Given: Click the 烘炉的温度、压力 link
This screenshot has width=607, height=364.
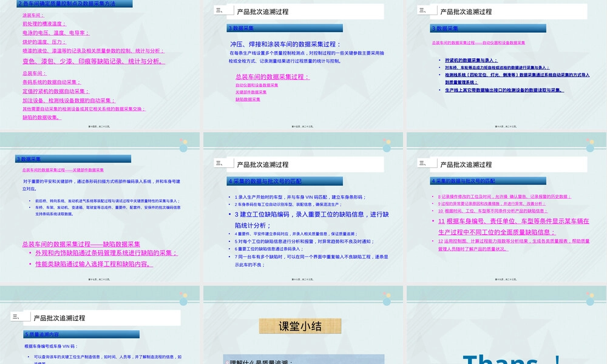Looking at the screenshot, I should 44,42.
